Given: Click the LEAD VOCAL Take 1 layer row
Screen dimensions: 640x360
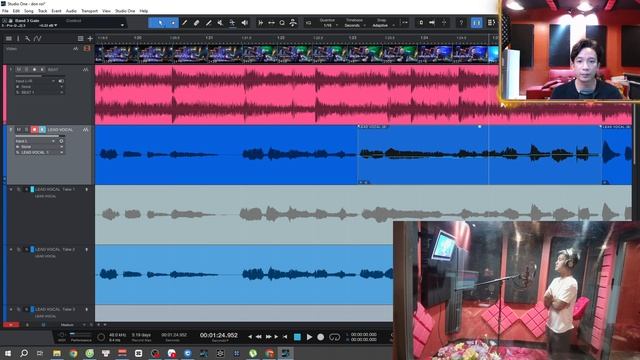Looking at the screenshot, I should (x=51, y=215).
